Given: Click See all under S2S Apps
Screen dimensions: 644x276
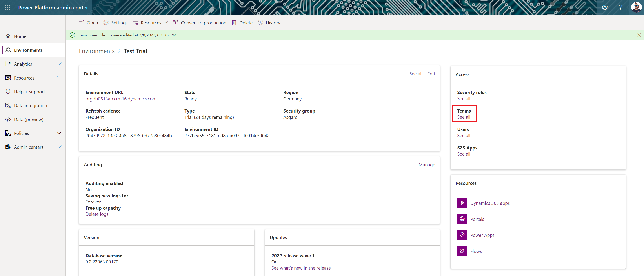Looking at the screenshot, I should click(x=464, y=154).
